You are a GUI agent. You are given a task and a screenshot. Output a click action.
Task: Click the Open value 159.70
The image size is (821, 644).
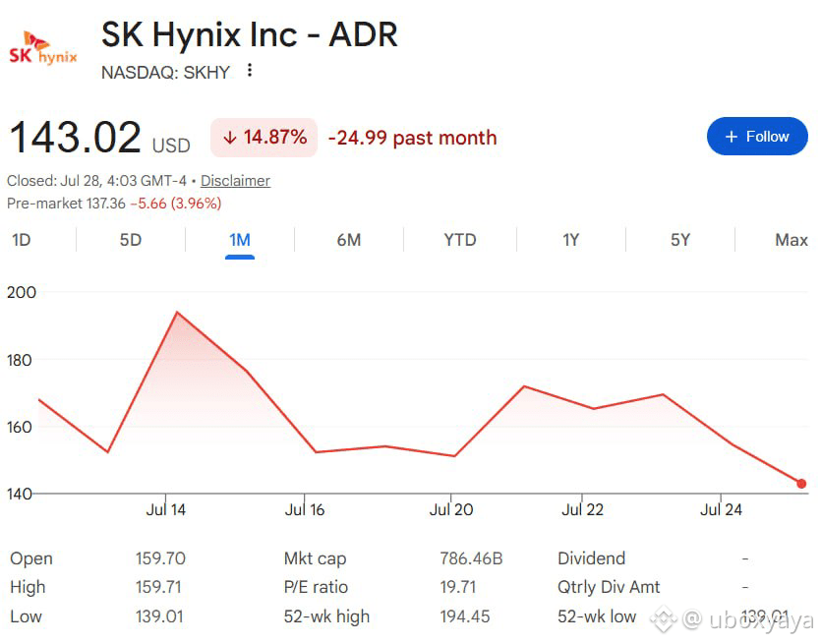[160, 558]
